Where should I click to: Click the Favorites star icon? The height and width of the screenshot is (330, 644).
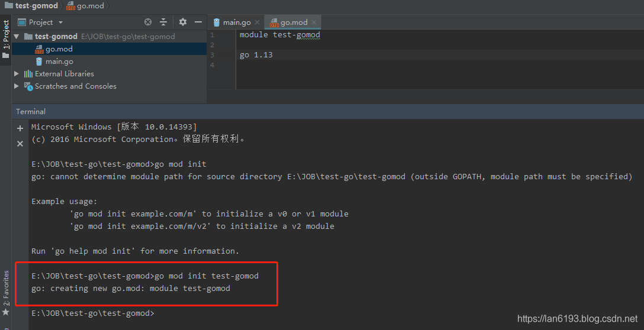pos(6,312)
